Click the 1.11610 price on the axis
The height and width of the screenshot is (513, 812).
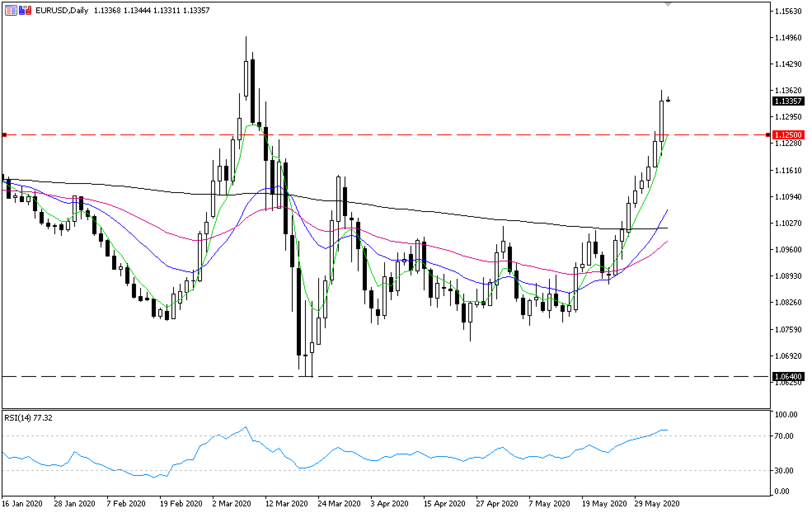click(x=788, y=170)
